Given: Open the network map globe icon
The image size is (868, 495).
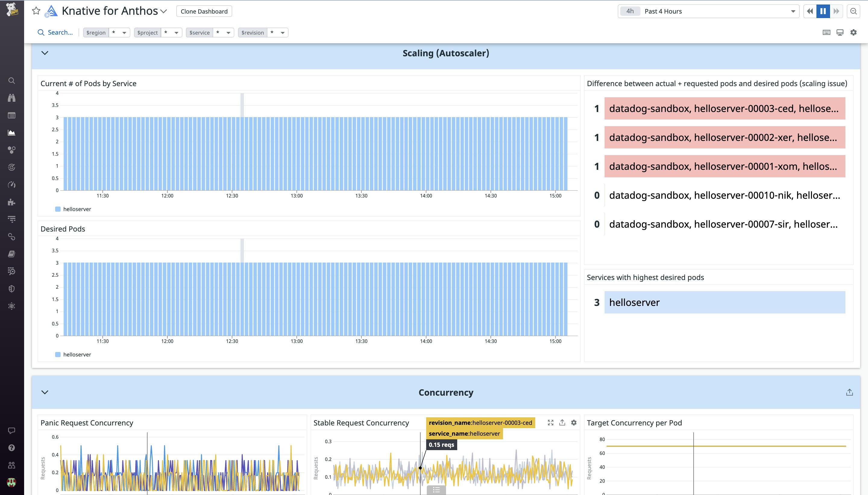Looking at the screenshot, I should click(11, 306).
